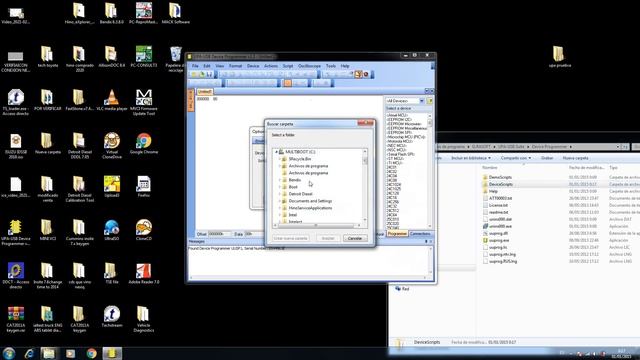The width and height of the screenshot is (640, 360).
Task: Open the Firefox desktop shortcut
Action: pyautogui.click(x=144, y=187)
